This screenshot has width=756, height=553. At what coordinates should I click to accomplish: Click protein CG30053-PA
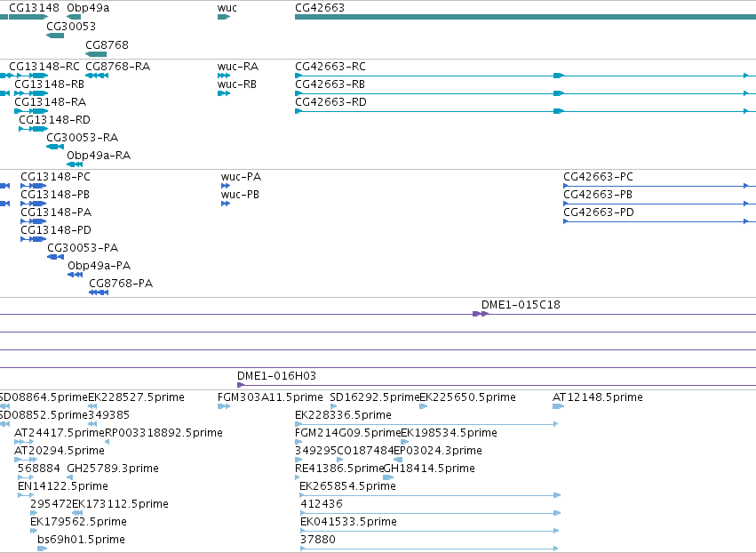(x=83, y=248)
